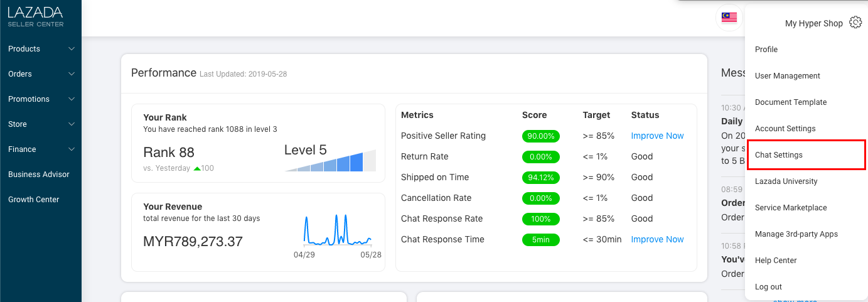Image resolution: width=868 pixels, height=302 pixels.
Task: Expand the Orders sidebar menu
Action: [41, 74]
